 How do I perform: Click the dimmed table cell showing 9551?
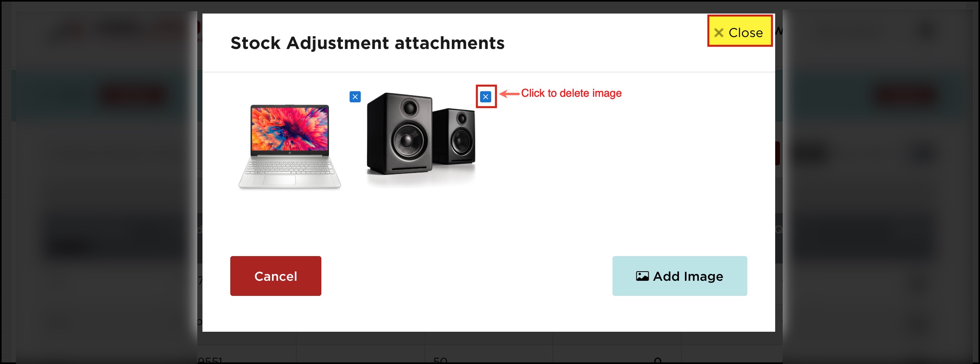(x=210, y=360)
